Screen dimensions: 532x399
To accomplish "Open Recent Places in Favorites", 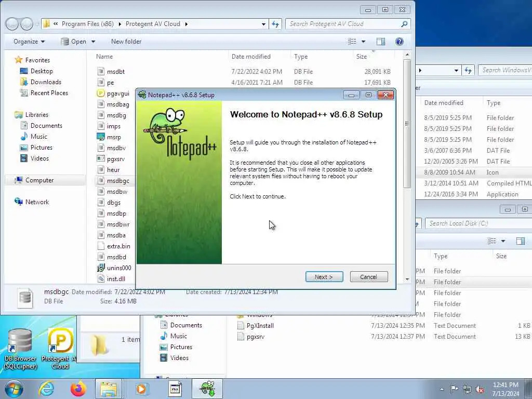I will tap(49, 92).
